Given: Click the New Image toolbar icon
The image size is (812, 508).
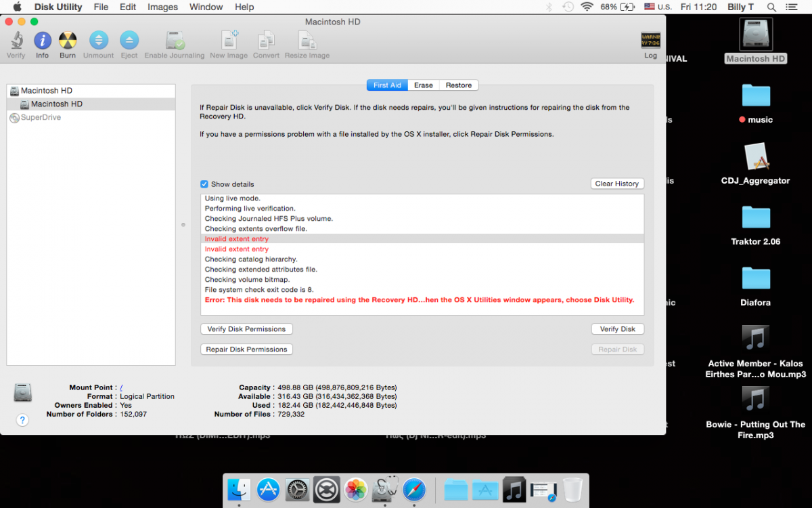Looking at the screenshot, I should click(229, 41).
